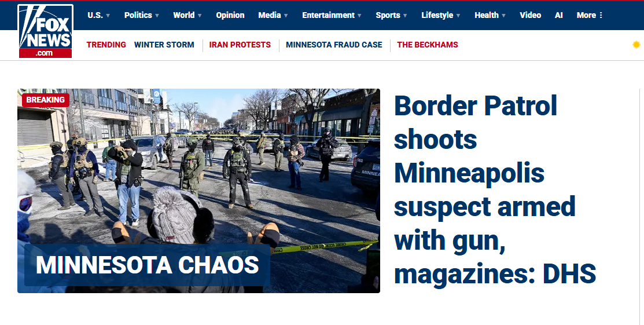Image resolution: width=644 pixels, height=325 pixels.
Task: Expand the U.S. dropdown arrow
Action: [x=108, y=16]
